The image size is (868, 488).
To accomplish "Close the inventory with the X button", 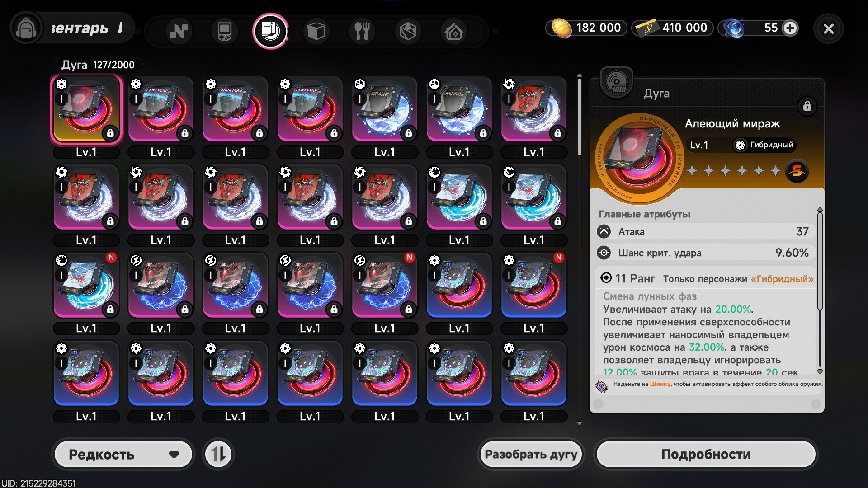I will coord(828,29).
